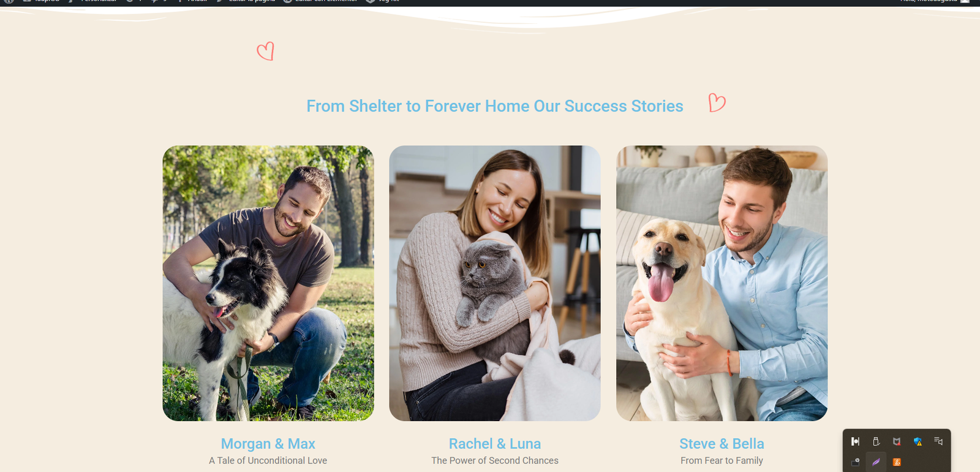
Task: Open Windows Security shield tray icon
Action: (x=918, y=441)
